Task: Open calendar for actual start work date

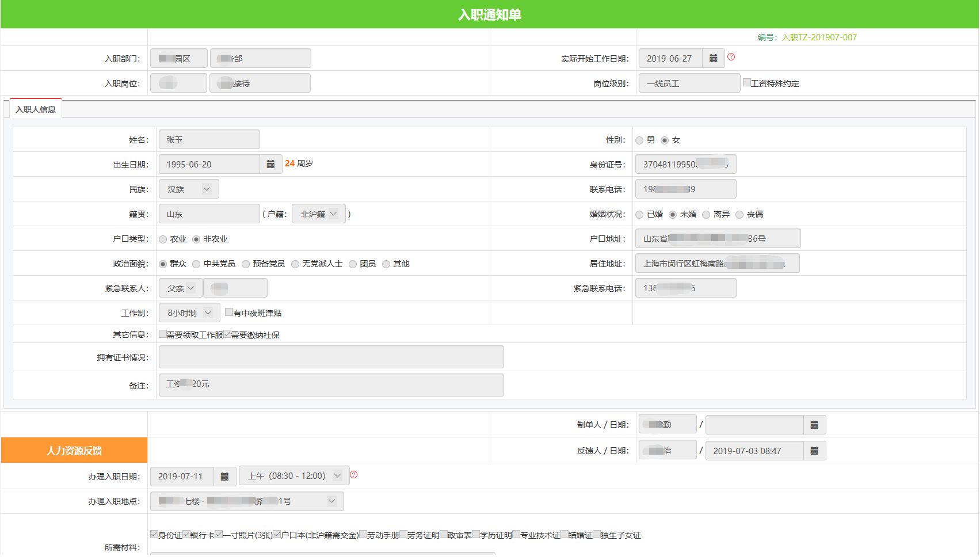Action: click(x=713, y=59)
